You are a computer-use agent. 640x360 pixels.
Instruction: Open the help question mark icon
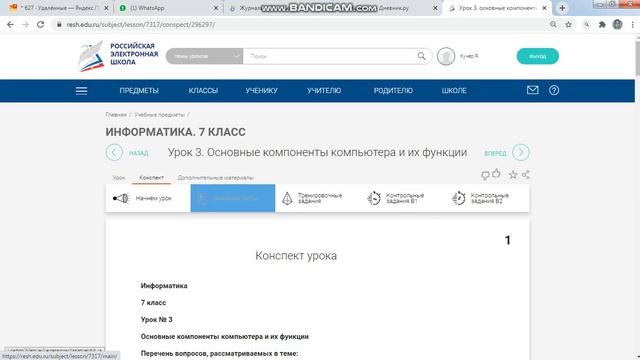tap(554, 90)
